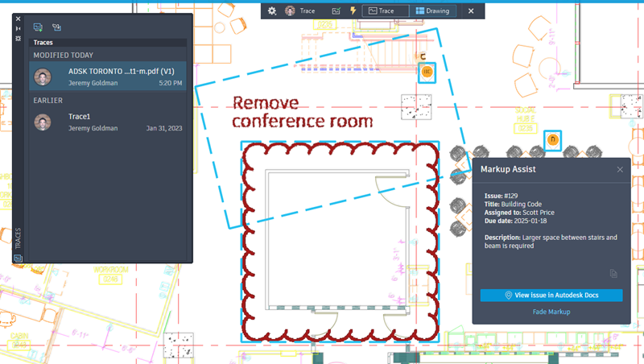The width and height of the screenshot is (644, 364).
Task: Click View issue in Autodesk Docs
Action: [x=551, y=295]
